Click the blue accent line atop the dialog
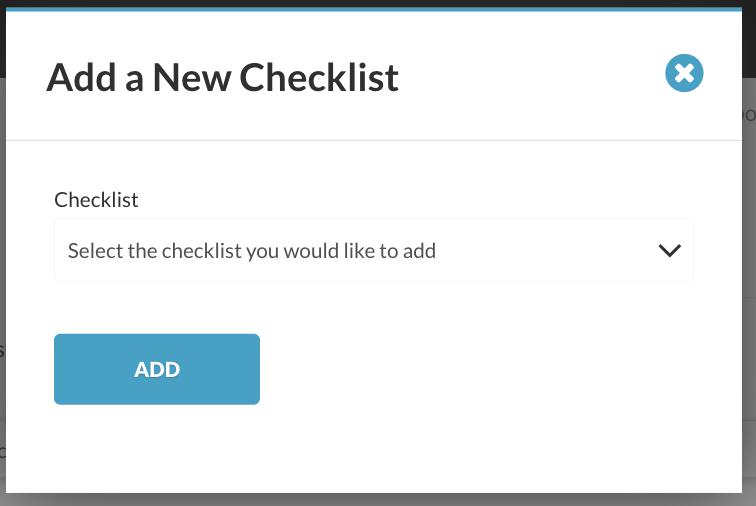The height and width of the screenshot is (506, 756). coord(374,9)
